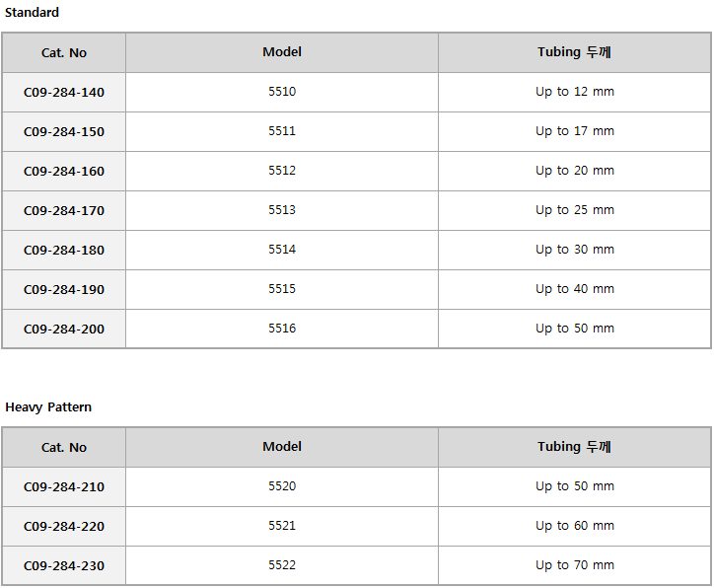Click the Standard table Model header
This screenshot has width=714, height=588.
282,52
